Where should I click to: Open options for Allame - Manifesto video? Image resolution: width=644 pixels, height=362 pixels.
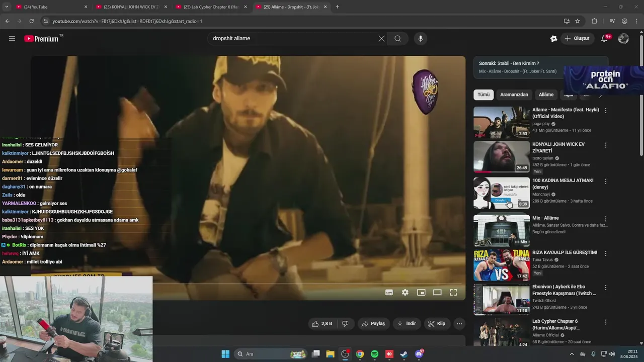click(606, 110)
